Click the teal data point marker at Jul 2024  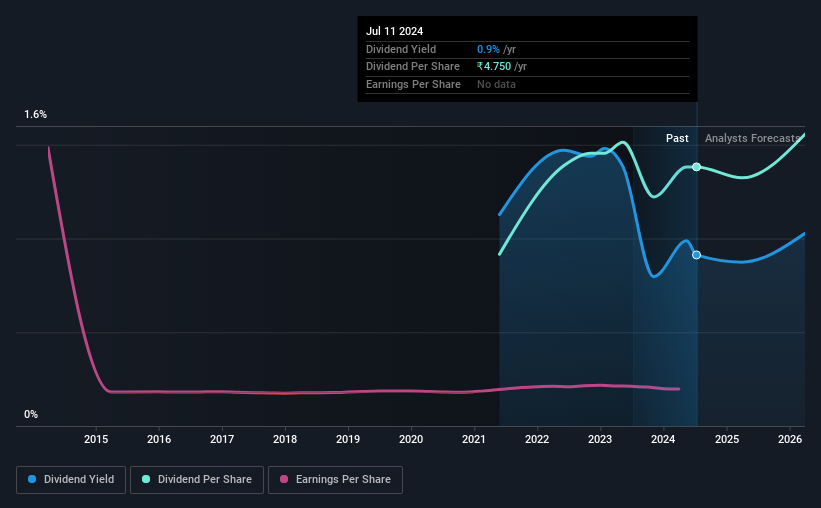click(696, 167)
